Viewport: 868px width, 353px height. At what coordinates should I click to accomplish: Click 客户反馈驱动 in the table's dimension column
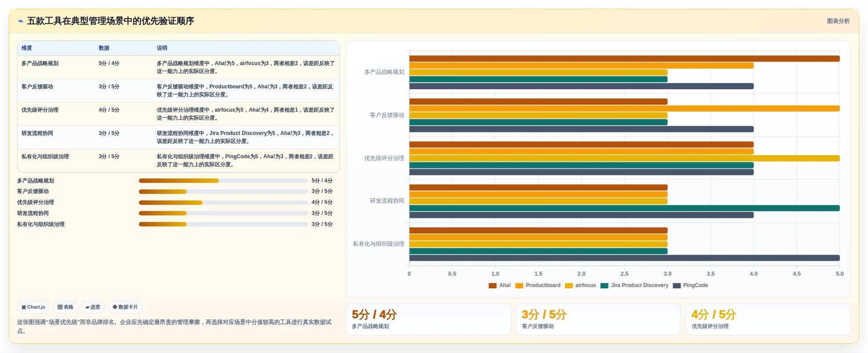click(37, 87)
